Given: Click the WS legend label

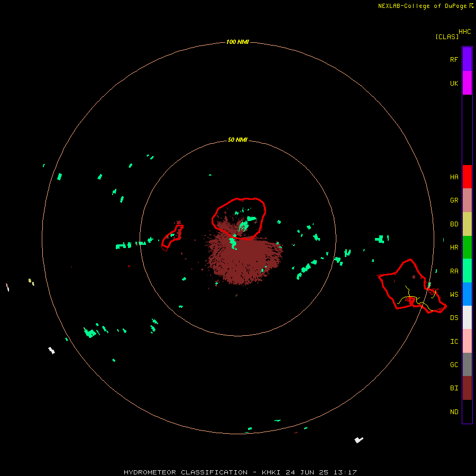Looking at the screenshot, I should [x=454, y=294].
